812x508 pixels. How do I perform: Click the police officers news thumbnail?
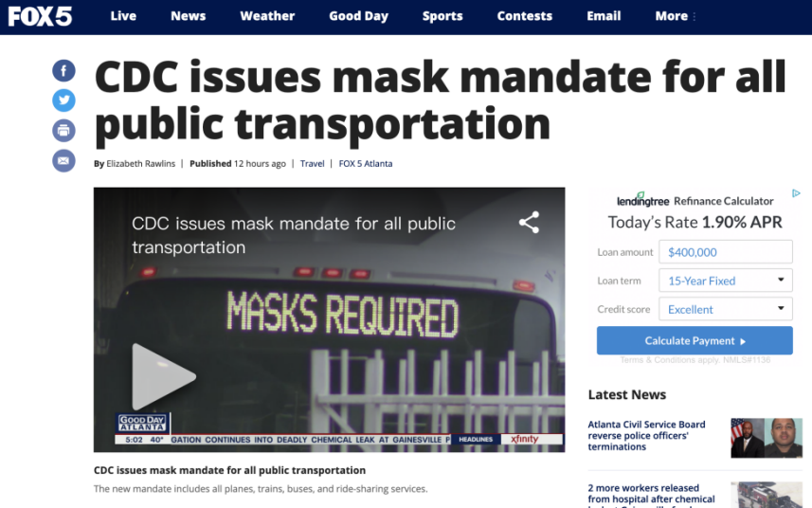[767, 438]
